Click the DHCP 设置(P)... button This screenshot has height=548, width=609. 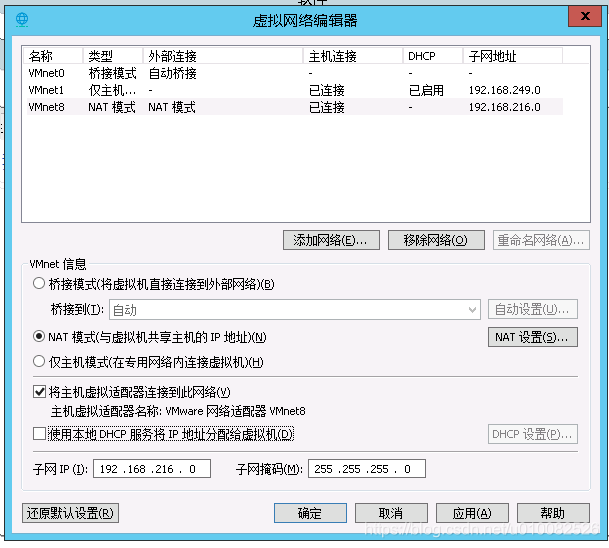[x=532, y=434]
